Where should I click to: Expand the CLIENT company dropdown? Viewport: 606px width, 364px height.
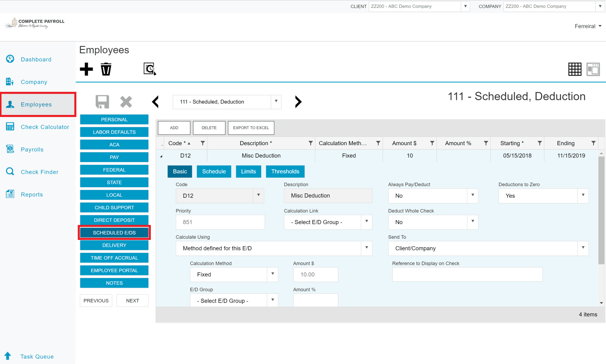pyautogui.click(x=465, y=6)
